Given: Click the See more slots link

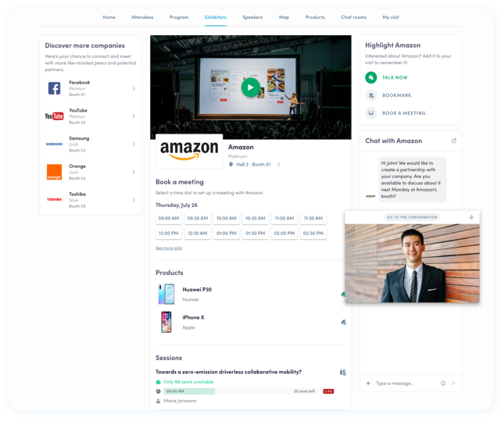Looking at the screenshot, I should (x=169, y=248).
